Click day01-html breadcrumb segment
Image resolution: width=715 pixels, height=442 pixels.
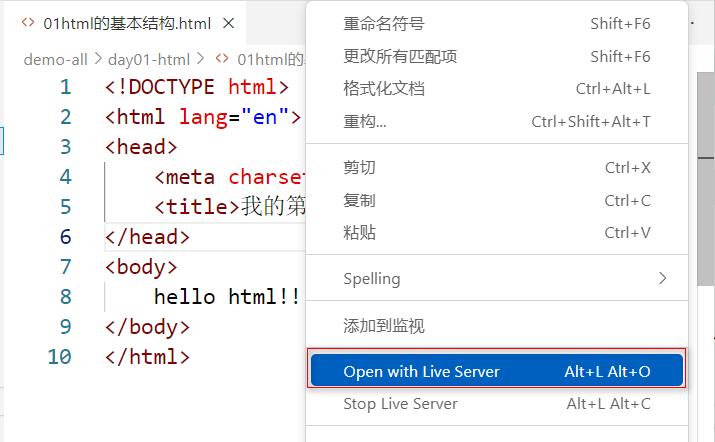pyautogui.click(x=149, y=59)
